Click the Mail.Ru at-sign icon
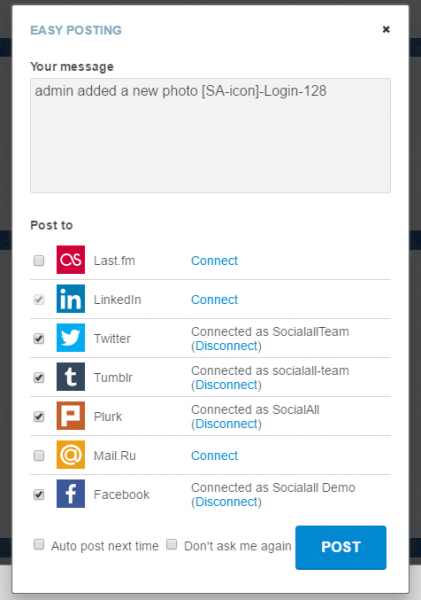The image size is (421, 600). point(71,455)
